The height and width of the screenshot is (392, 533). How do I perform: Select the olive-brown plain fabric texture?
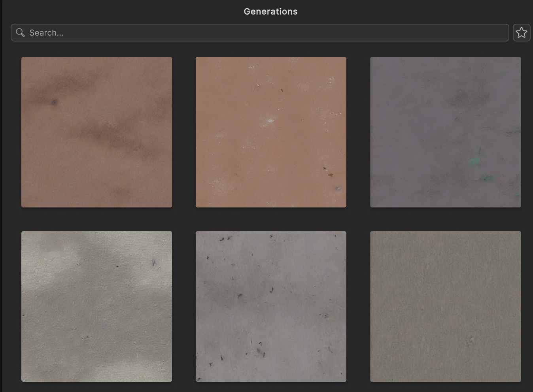coord(445,306)
